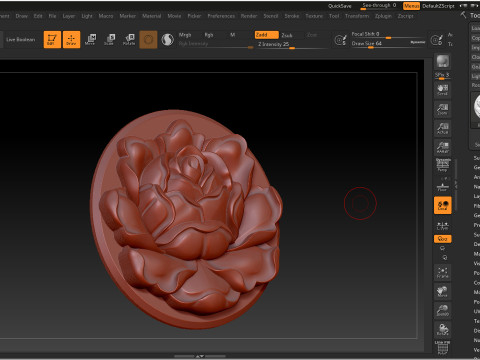Choose the Move transform tool
The width and height of the screenshot is (480, 360).
[90, 39]
